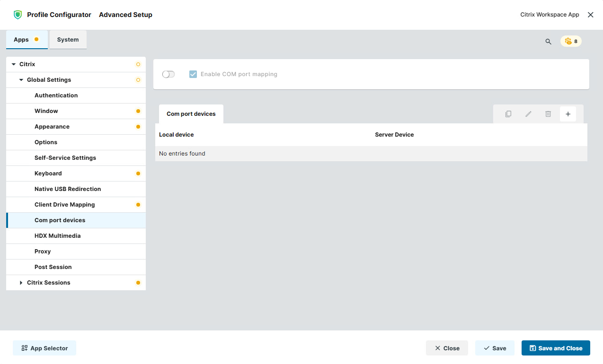Click Save and Close
This screenshot has height=364, width=603.
tap(556, 348)
